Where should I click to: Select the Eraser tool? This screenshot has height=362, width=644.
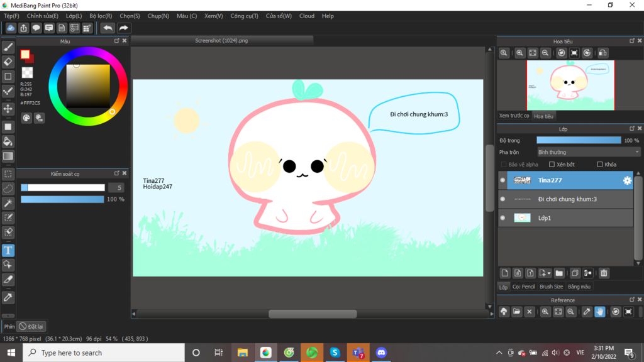pyautogui.click(x=8, y=62)
